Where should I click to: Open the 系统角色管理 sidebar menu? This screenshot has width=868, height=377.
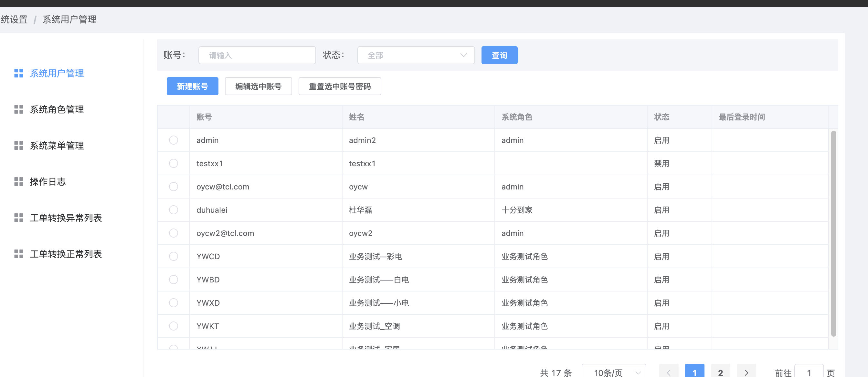coord(57,109)
